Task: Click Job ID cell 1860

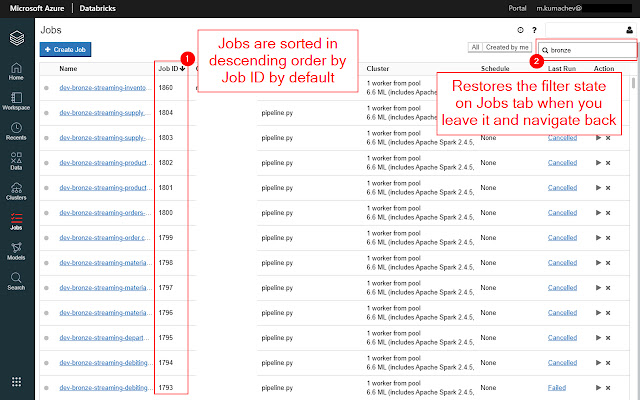Action: [166, 88]
